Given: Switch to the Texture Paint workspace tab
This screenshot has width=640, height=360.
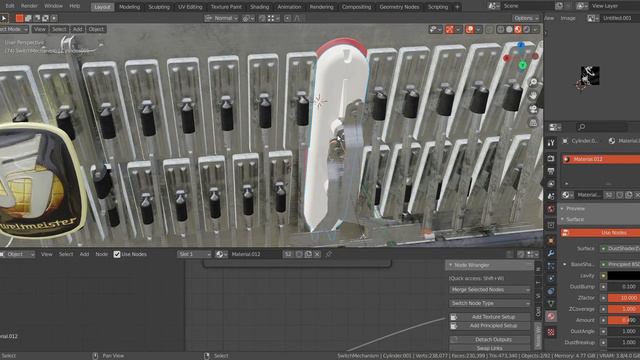Looking at the screenshot, I should coord(226,7).
